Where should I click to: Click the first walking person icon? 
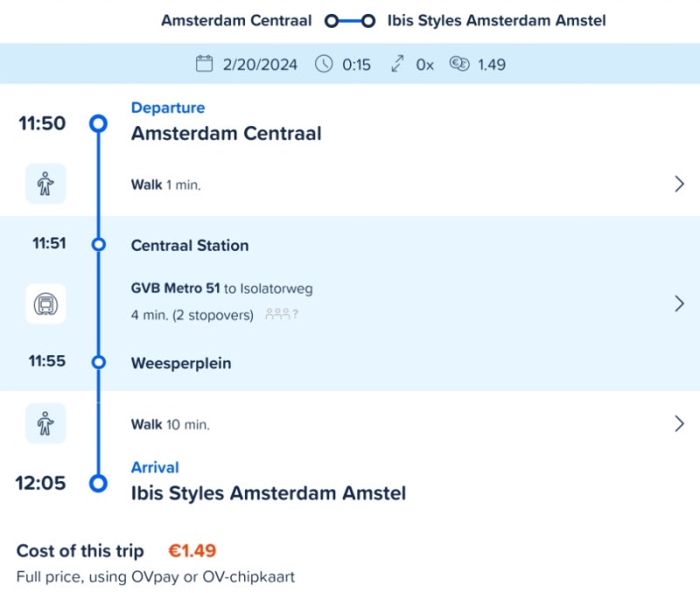coord(45,185)
